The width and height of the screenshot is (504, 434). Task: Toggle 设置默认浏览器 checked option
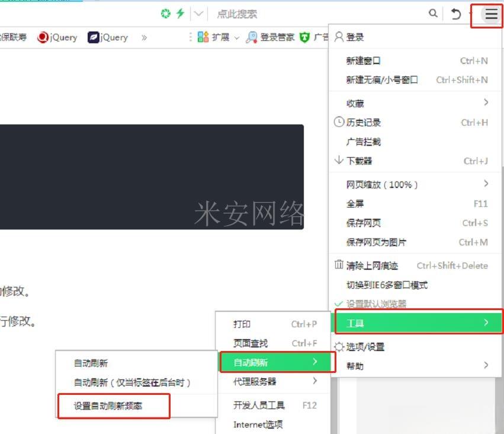coord(377,304)
